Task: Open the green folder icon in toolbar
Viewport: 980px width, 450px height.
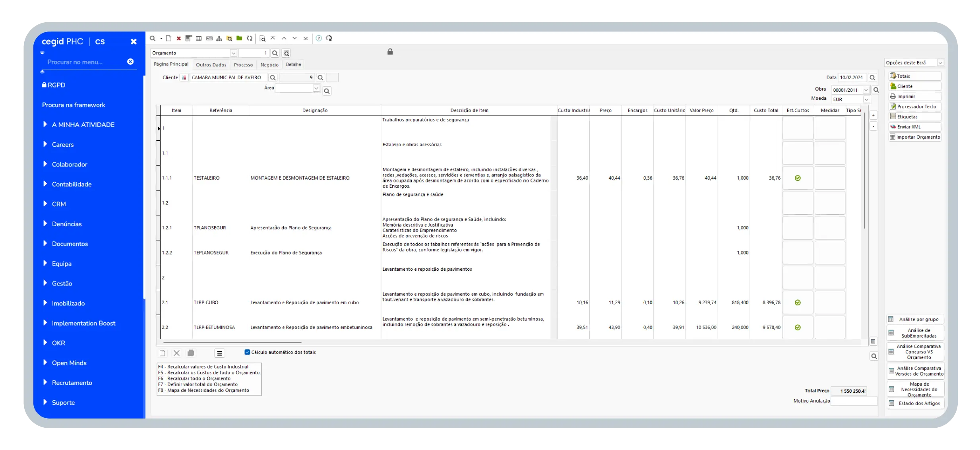Action: click(x=239, y=38)
